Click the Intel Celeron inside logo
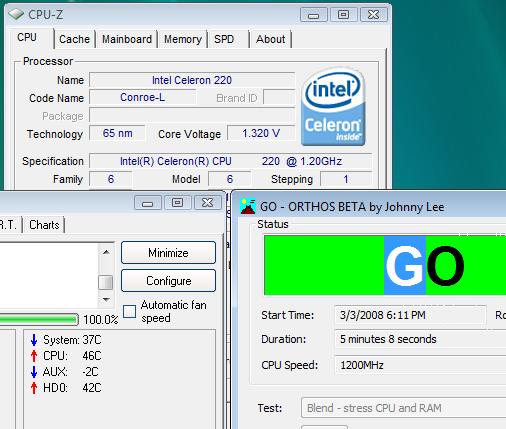Viewport: 506px width, 429px height. pyautogui.click(x=333, y=107)
